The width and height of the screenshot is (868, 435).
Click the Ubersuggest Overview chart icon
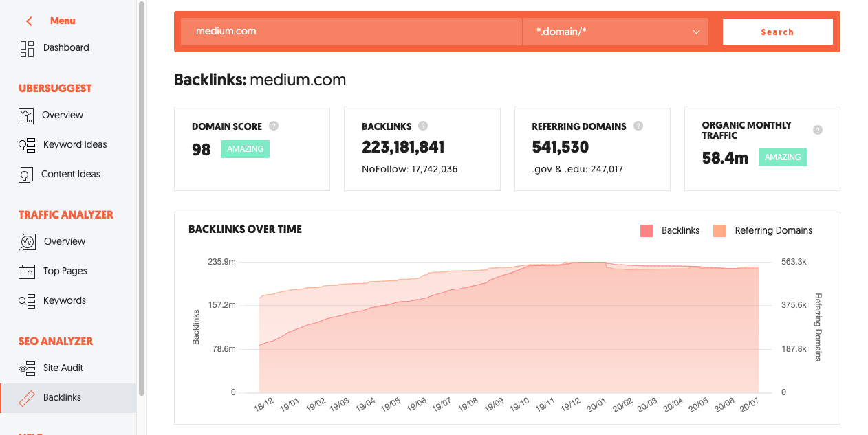click(x=26, y=115)
